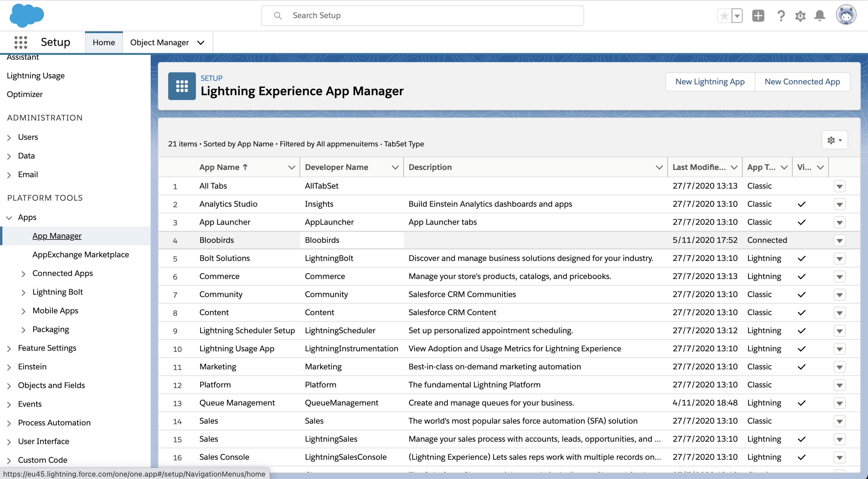The height and width of the screenshot is (479, 868).
Task: Open App Manager in sidebar
Action: [57, 236]
